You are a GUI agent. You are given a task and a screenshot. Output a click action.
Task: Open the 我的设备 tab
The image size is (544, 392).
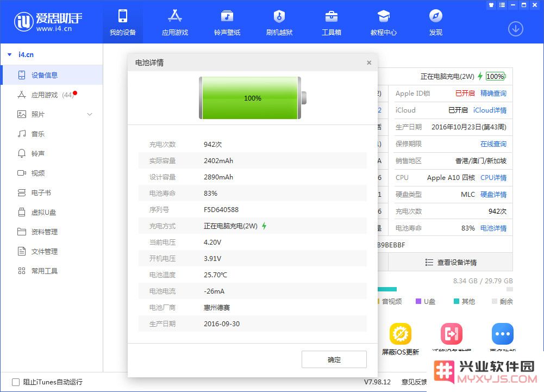point(122,22)
